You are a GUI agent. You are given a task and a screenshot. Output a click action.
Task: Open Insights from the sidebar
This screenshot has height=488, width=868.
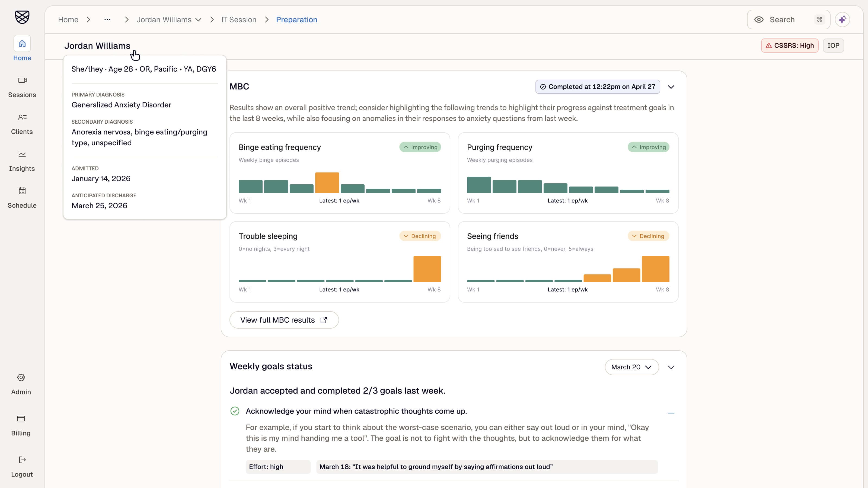pos(22,161)
